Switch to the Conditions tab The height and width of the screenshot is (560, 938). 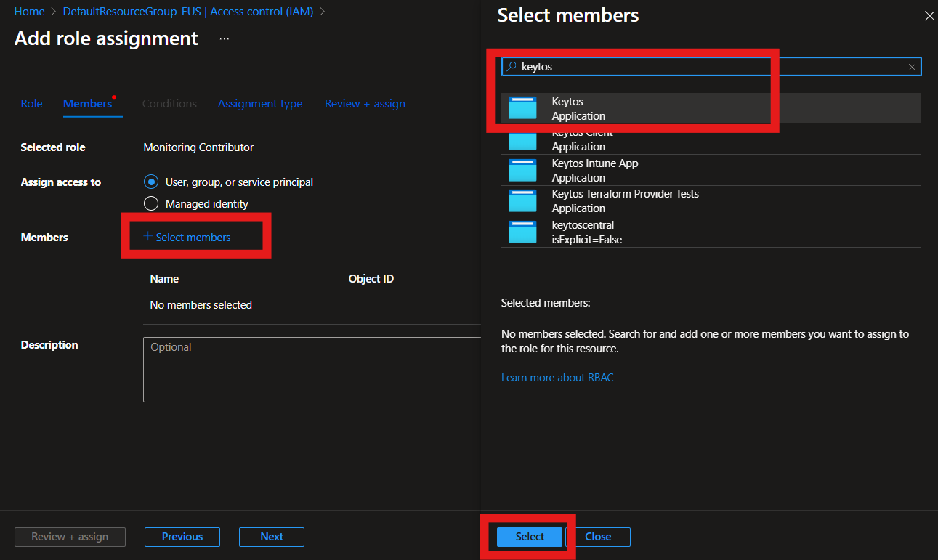click(169, 104)
